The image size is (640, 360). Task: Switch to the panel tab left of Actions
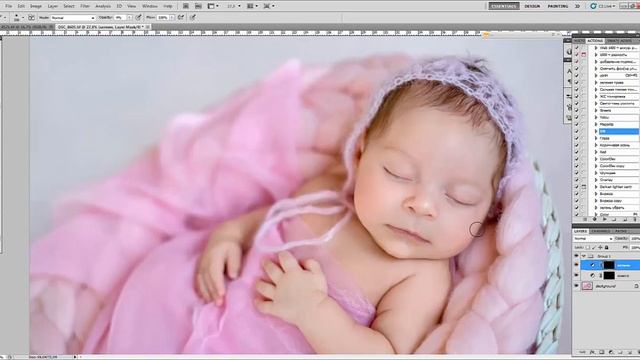tap(579, 41)
